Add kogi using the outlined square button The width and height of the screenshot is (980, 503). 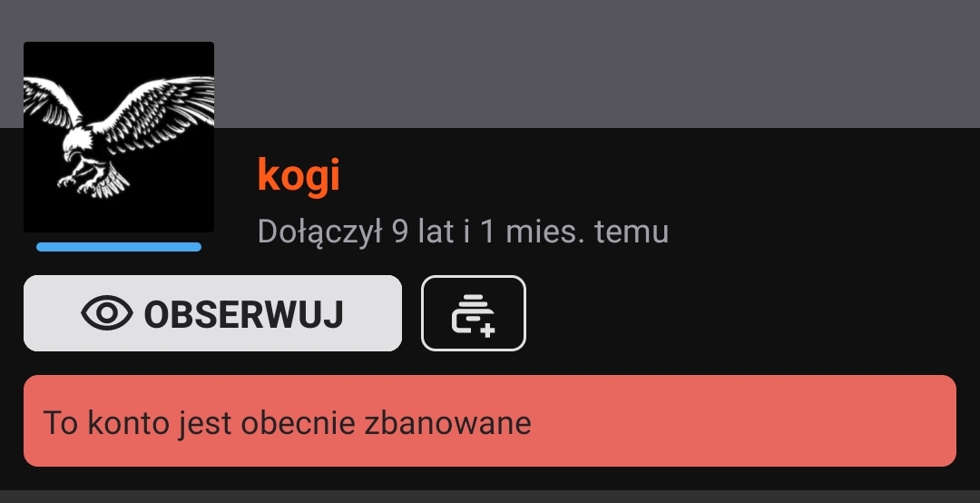[x=474, y=313]
